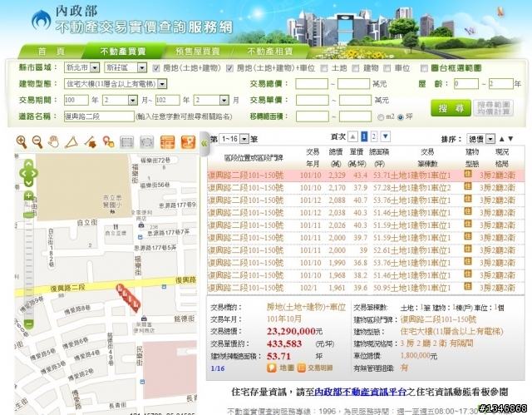
Task: Enable the 車位 checkbox
Action: [387, 68]
